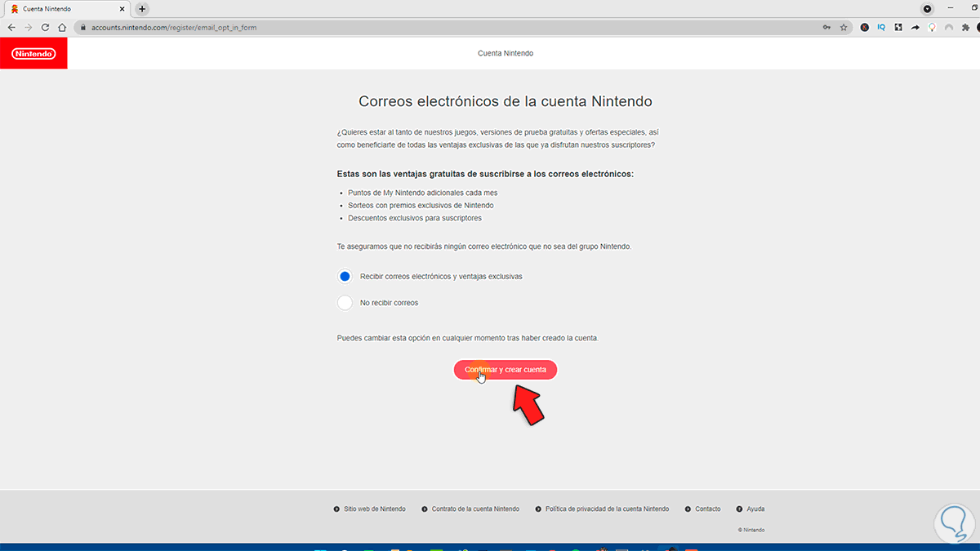Click 'Confirmar y crear cuenta' button
This screenshot has height=551, width=980.
tap(506, 370)
